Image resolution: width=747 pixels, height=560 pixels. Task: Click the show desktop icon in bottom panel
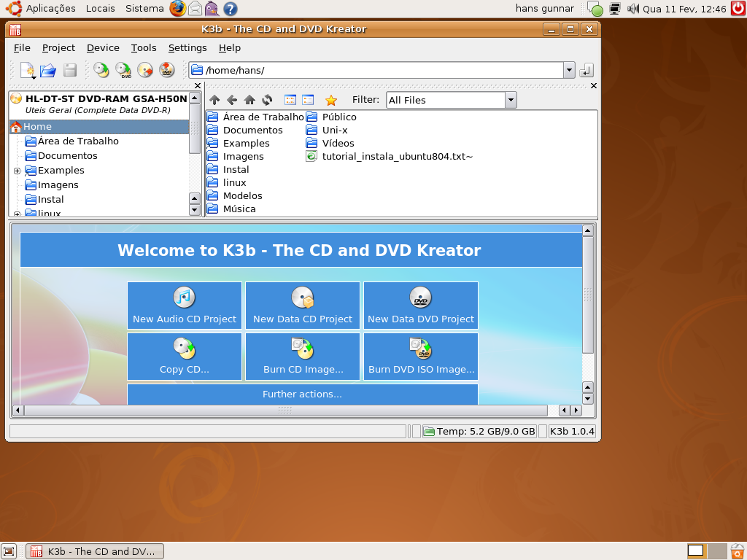(9, 551)
